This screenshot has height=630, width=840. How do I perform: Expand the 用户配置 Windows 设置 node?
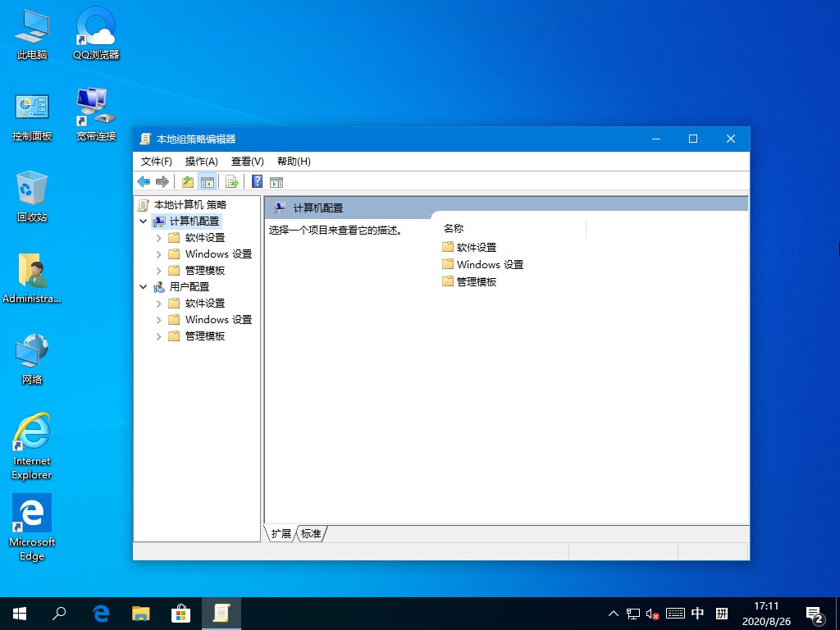point(158,319)
